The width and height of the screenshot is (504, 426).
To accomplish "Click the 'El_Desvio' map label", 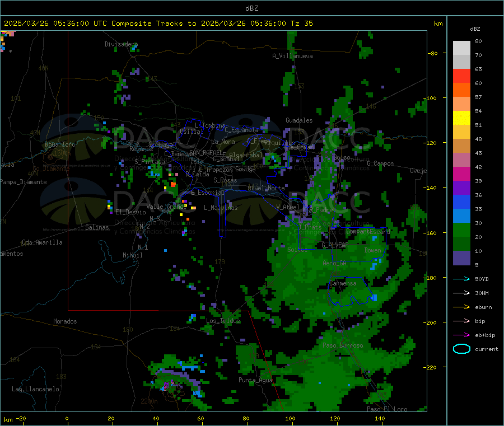I will (130, 212).
